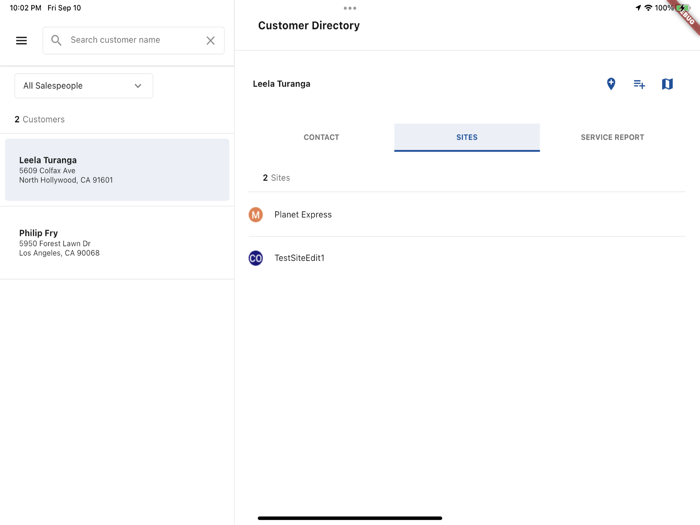The width and height of the screenshot is (700, 525).
Task: Open the map view icon
Action: (667, 84)
